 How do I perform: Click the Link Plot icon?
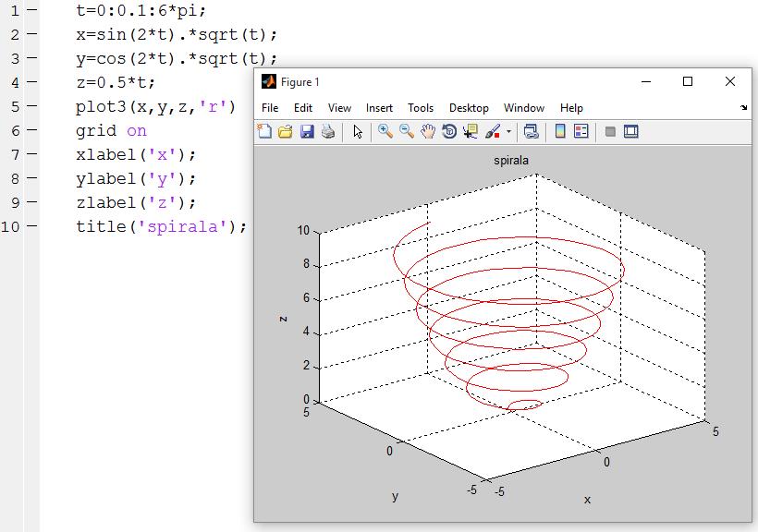[532, 131]
